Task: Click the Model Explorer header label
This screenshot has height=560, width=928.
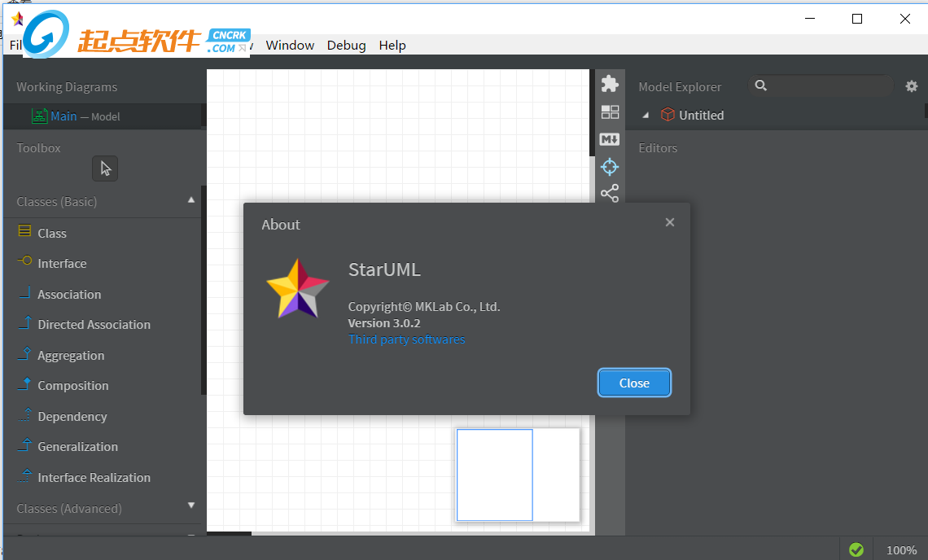Action: (x=680, y=86)
